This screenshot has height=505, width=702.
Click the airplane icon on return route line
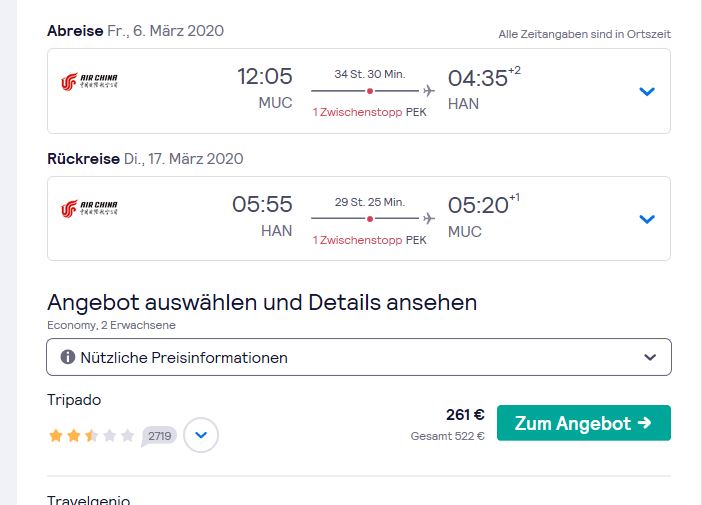(428, 218)
